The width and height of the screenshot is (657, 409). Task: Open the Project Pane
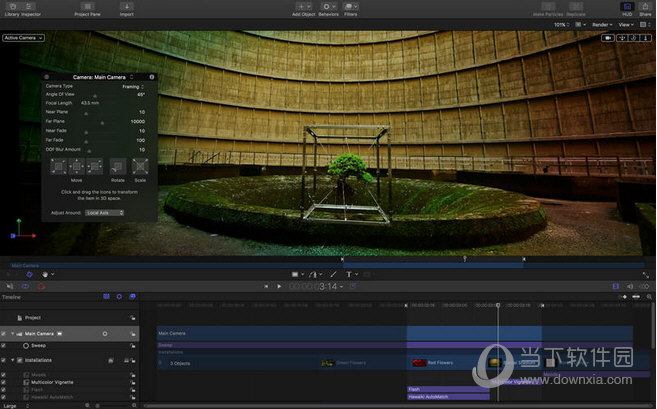87,7
